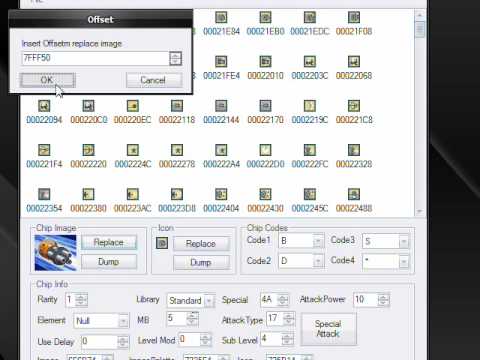
Task: Adjust the Special value spinner
Action: coord(283,300)
